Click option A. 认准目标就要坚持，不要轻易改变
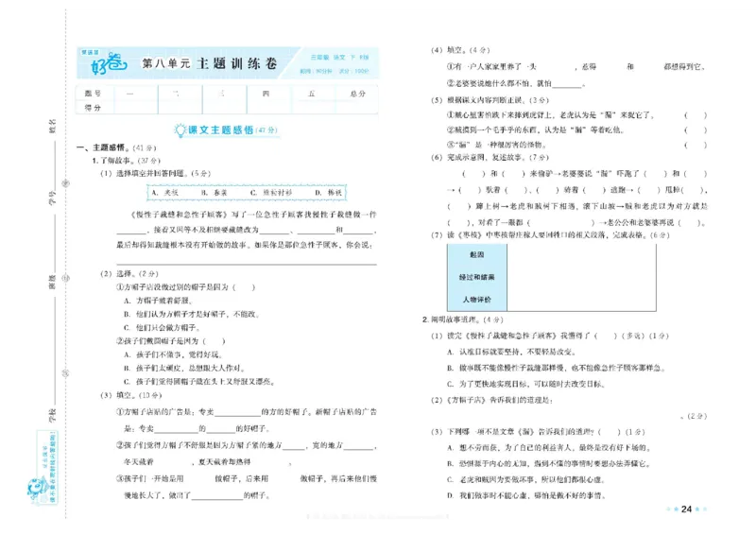756x535 pixels. click(511, 352)
